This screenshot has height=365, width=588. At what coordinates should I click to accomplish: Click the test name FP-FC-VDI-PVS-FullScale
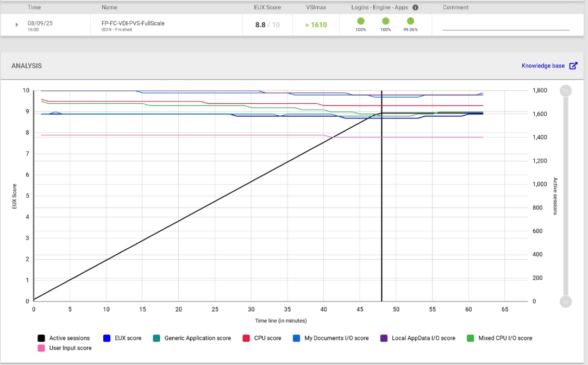133,23
